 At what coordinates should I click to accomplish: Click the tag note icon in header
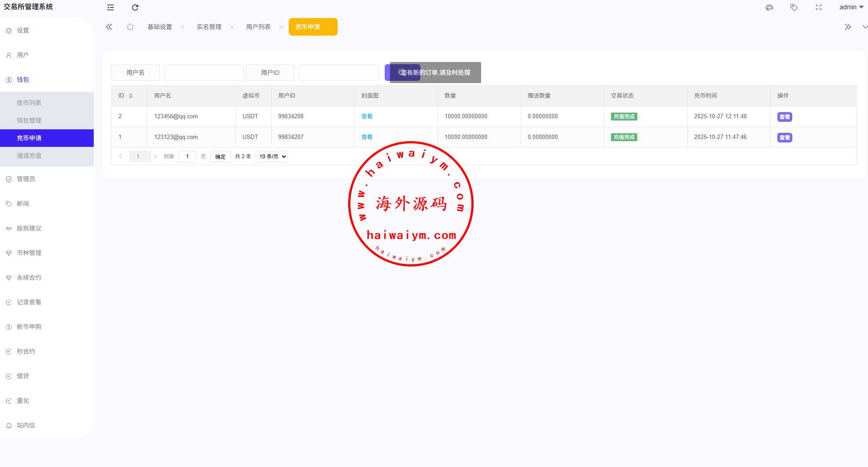[794, 7]
